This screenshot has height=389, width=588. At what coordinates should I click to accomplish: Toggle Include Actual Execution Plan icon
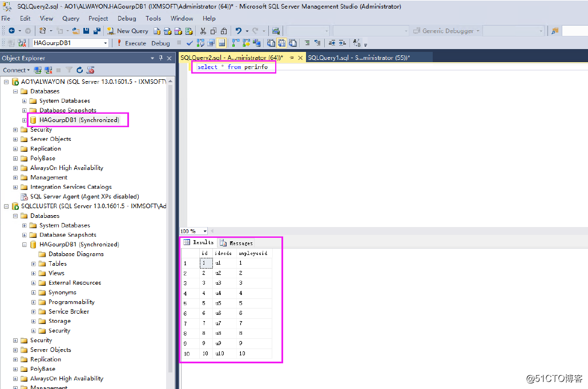pos(236,43)
